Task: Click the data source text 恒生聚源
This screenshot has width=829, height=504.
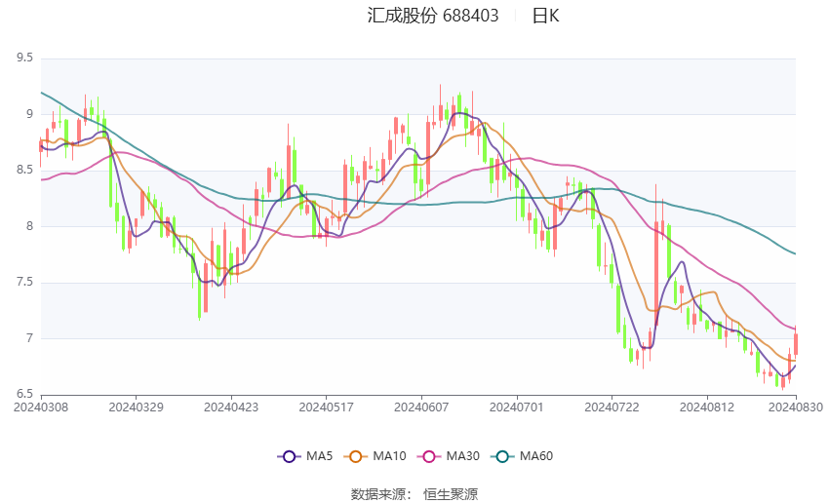Action: 451,494
